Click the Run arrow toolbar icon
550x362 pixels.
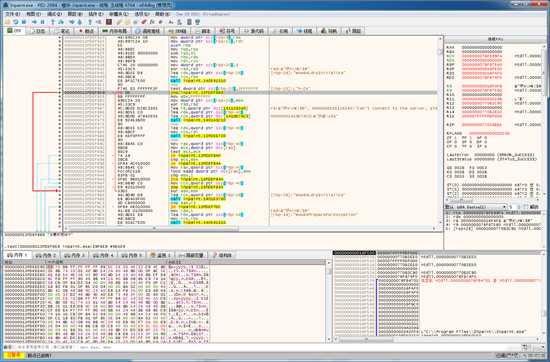[34, 22]
